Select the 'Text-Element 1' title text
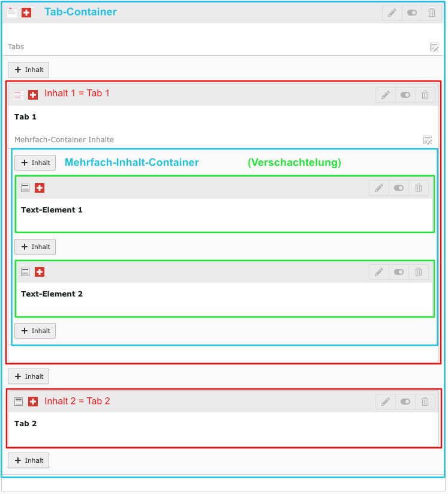448x494 pixels. (x=52, y=210)
